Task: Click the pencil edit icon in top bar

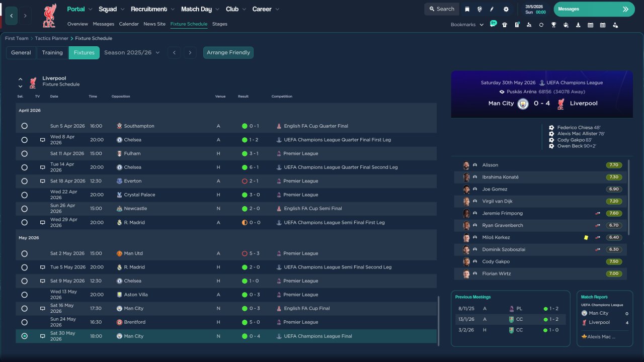Action: (492, 9)
